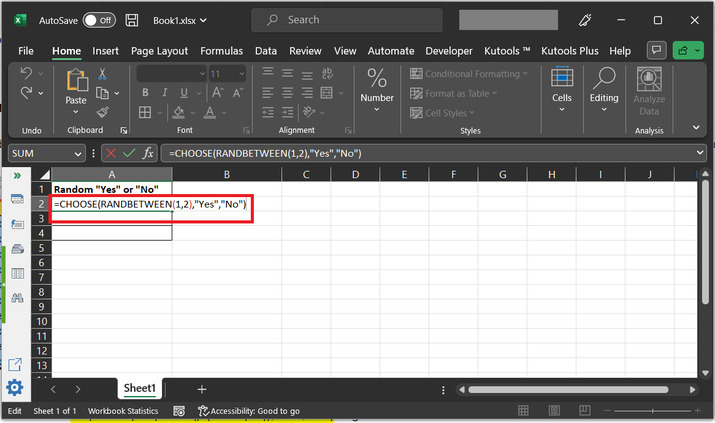Open Insert Function fx dialog

point(147,153)
